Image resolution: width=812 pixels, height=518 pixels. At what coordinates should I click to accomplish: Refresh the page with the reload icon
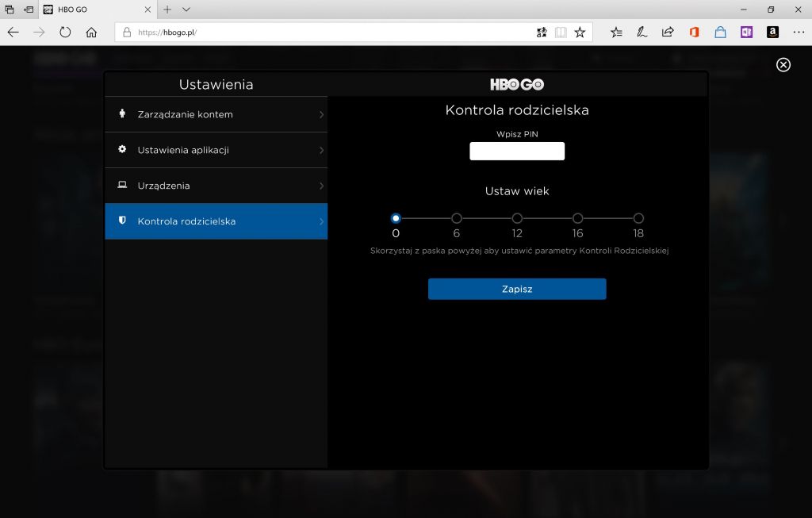(x=65, y=32)
